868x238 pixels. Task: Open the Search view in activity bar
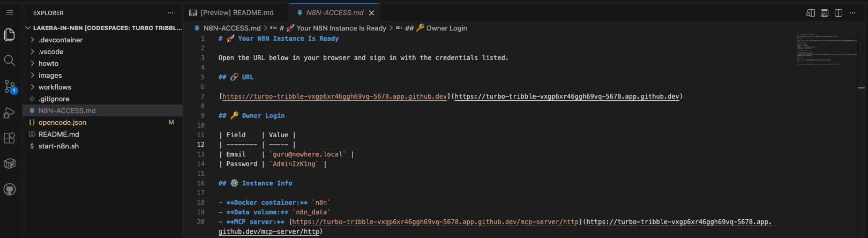[9, 61]
